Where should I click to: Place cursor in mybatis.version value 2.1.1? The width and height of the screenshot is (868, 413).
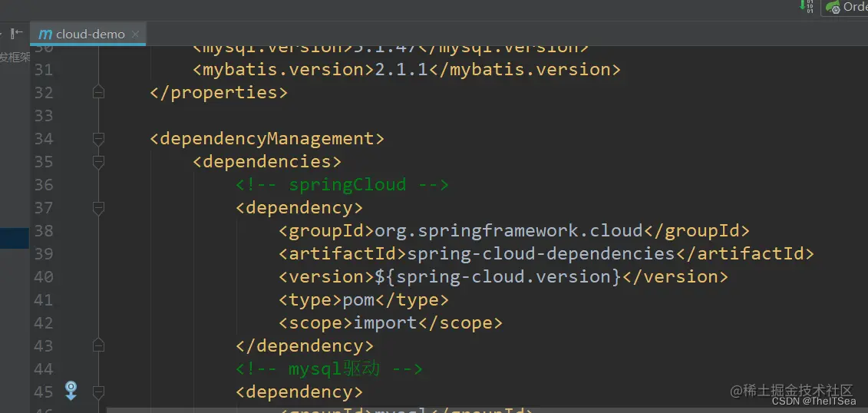click(401, 70)
